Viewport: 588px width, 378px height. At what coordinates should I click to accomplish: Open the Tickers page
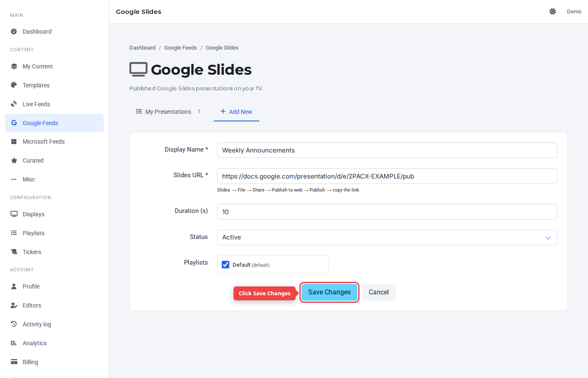click(x=54, y=252)
